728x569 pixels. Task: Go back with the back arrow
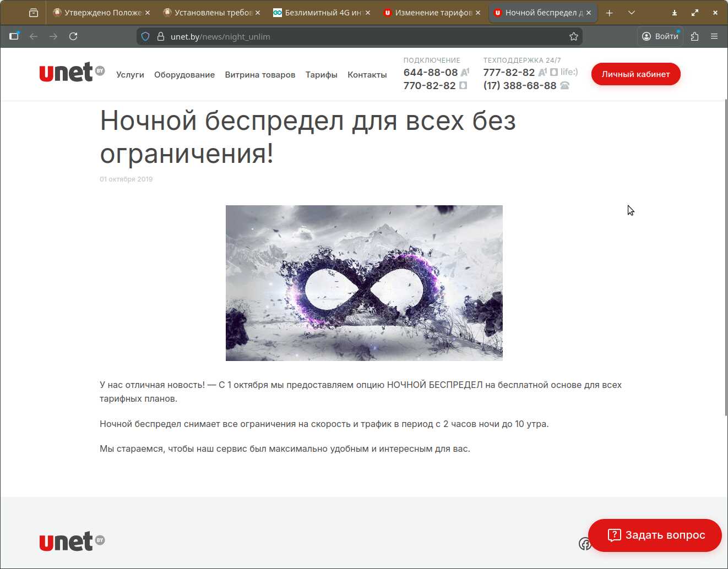(34, 36)
